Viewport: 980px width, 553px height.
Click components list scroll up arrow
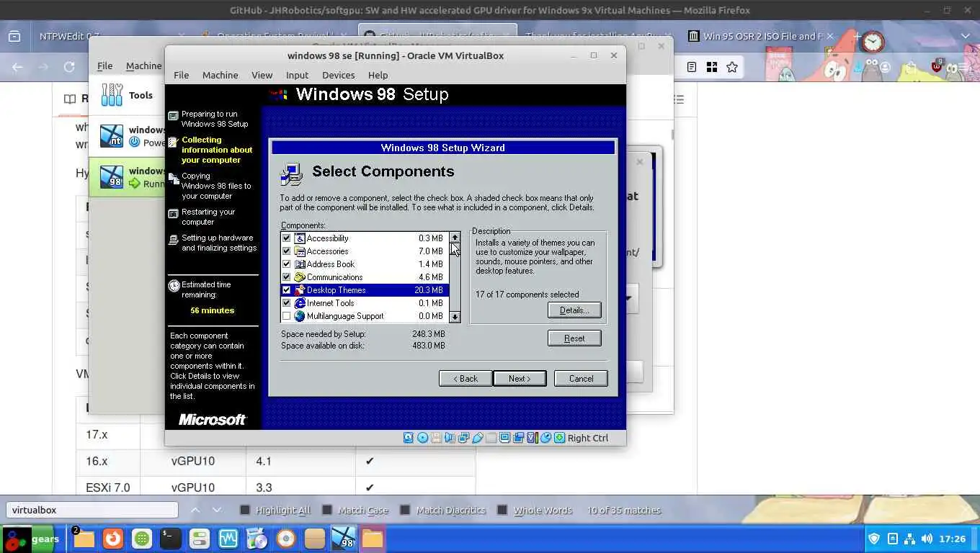(x=455, y=237)
